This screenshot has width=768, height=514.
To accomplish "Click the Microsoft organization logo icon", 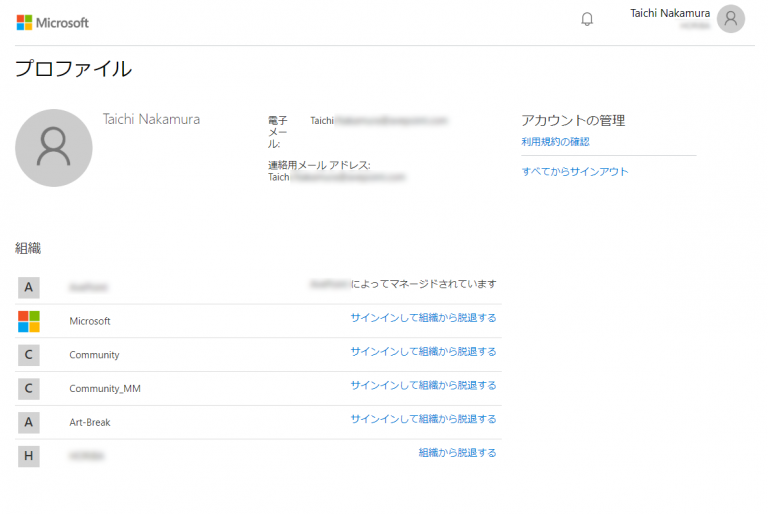I will coord(29,321).
